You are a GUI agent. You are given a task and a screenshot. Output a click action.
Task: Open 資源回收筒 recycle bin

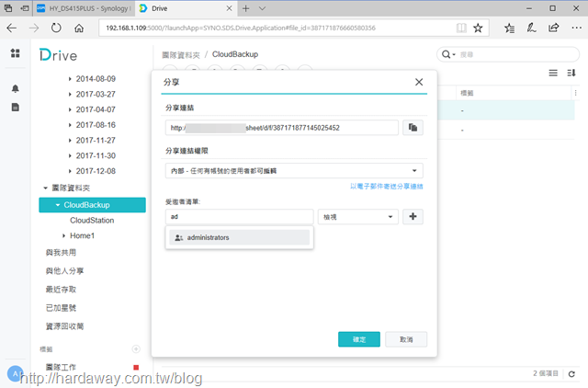click(64, 326)
